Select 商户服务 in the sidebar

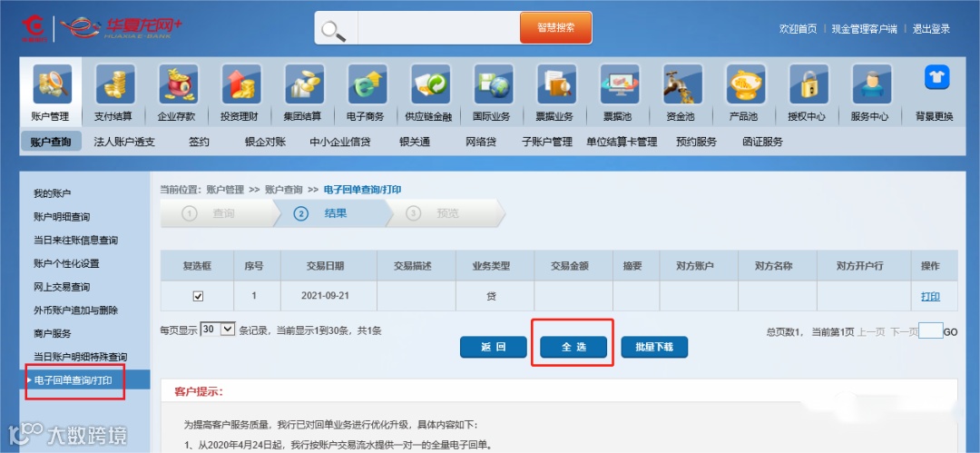tap(53, 333)
